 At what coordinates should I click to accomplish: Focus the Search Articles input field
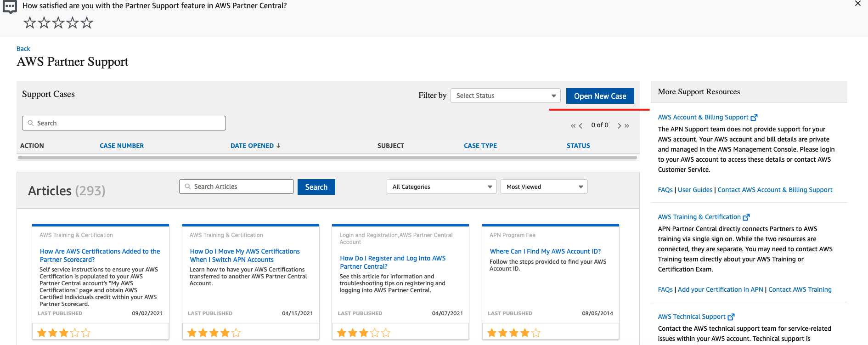pos(237,187)
